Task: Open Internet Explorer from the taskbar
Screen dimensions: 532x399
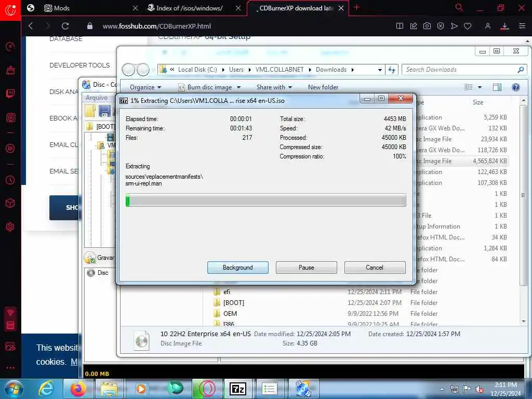Action: point(46,389)
